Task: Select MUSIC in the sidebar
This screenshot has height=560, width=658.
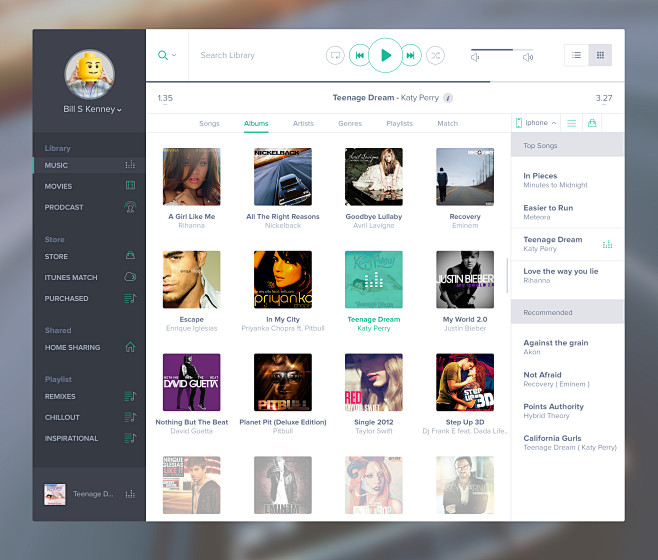Action: [89, 165]
